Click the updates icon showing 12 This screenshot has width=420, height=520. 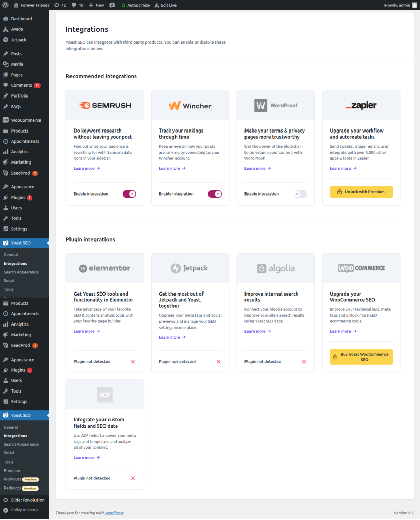pyautogui.click(x=60, y=5)
